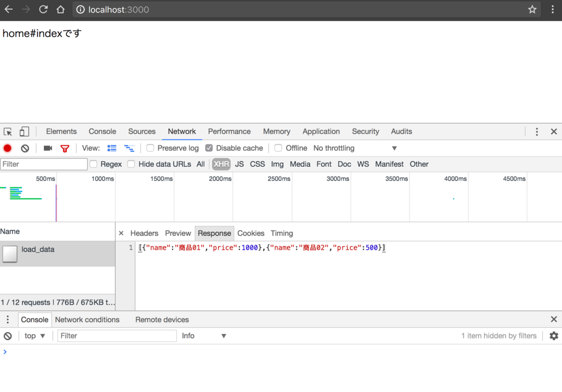562x392 pixels.
Task: Select the load_data request row
Action: 57,253
